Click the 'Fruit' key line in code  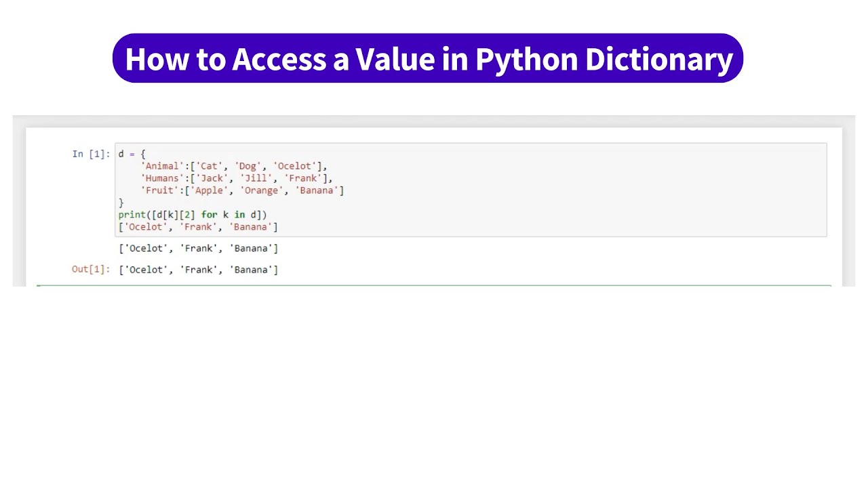click(242, 190)
